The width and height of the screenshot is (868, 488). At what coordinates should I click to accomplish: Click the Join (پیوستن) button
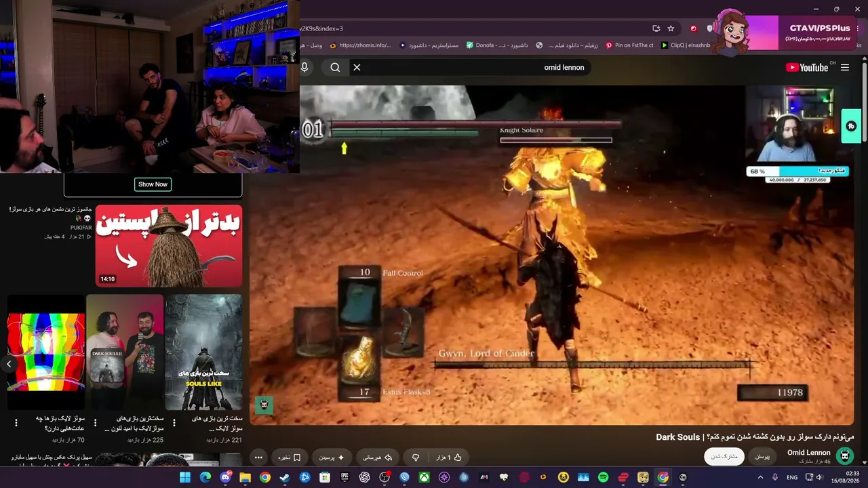coord(763,457)
